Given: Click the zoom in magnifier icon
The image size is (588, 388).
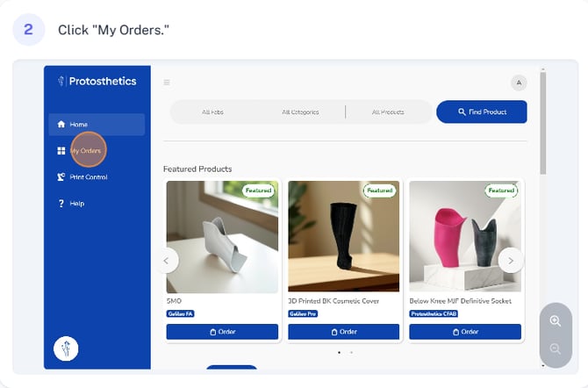Looking at the screenshot, I should coord(556,321).
